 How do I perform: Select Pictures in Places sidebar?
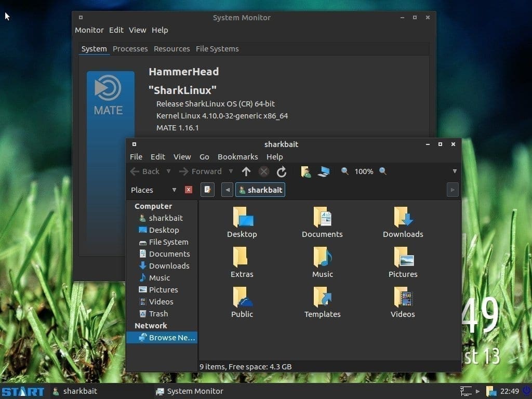162,290
